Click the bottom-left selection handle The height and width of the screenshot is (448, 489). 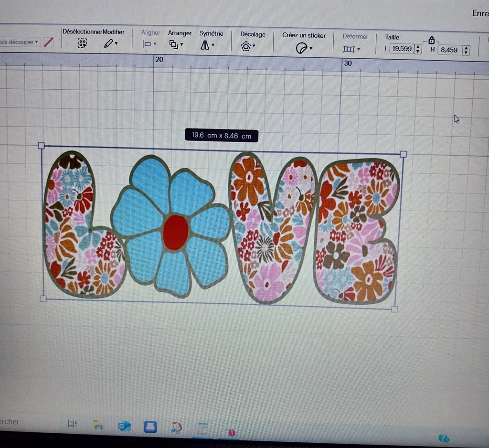43,299
